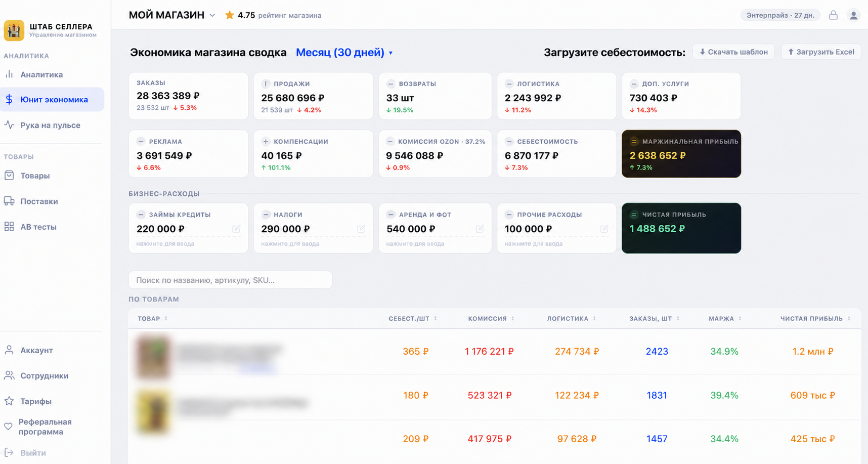Click the people icon of Сотрудники
Viewport: 868px width, 464px height.
9,375
